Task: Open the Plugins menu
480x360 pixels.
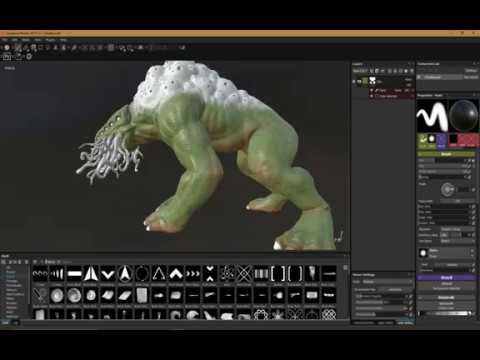Action: click(x=51, y=40)
